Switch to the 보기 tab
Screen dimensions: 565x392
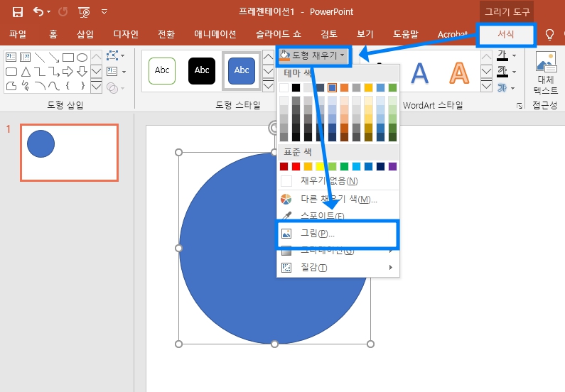[365, 34]
